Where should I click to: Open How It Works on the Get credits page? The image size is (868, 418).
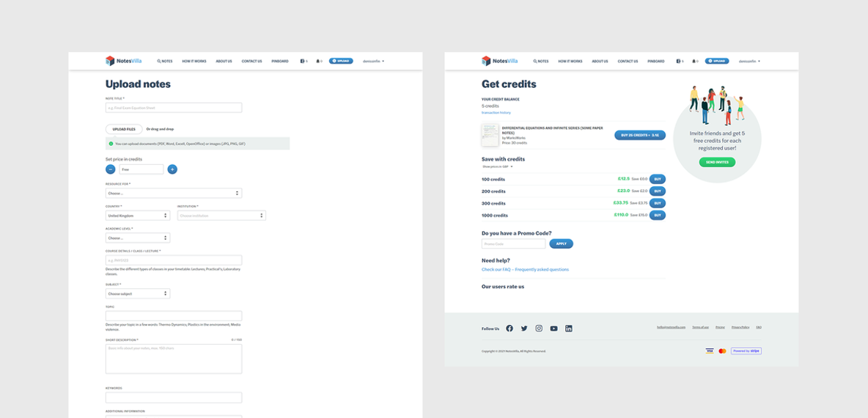570,61
